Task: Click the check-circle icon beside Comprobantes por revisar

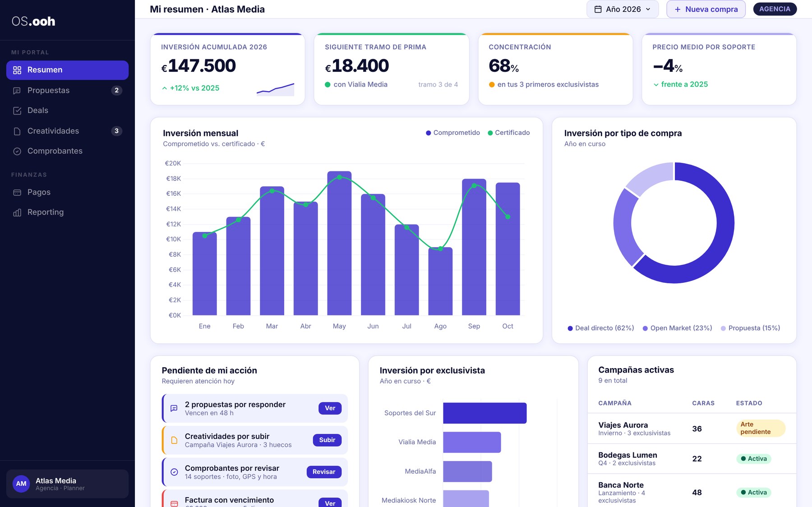Action: (x=174, y=472)
